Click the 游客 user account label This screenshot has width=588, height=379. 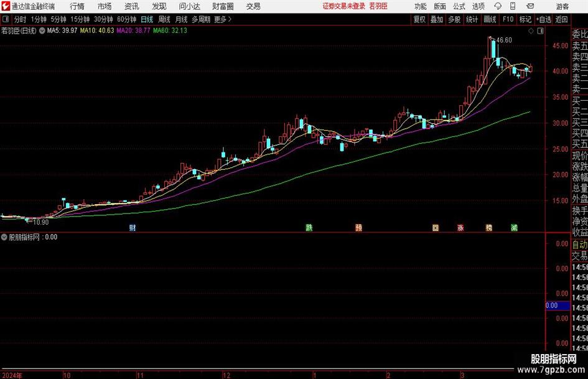click(x=562, y=6)
